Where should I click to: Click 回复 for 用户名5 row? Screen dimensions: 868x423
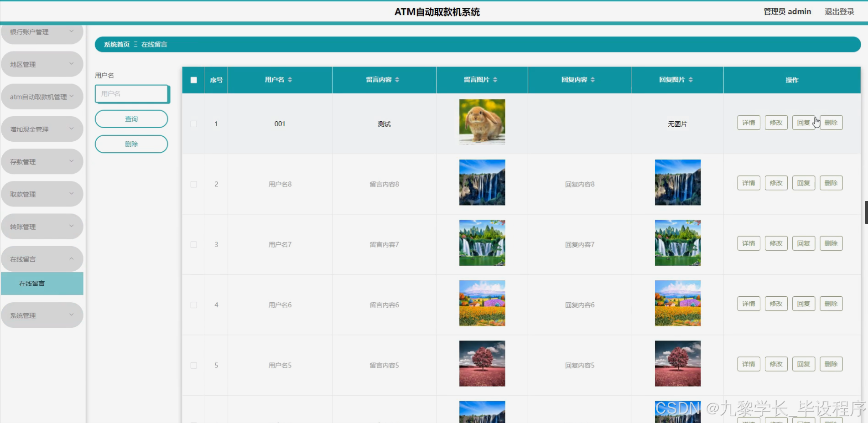(803, 364)
